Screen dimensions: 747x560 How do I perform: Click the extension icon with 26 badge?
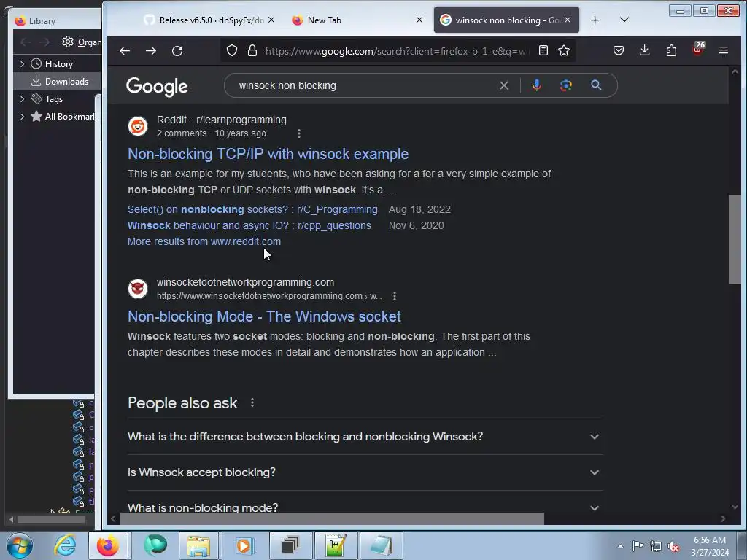click(x=698, y=49)
